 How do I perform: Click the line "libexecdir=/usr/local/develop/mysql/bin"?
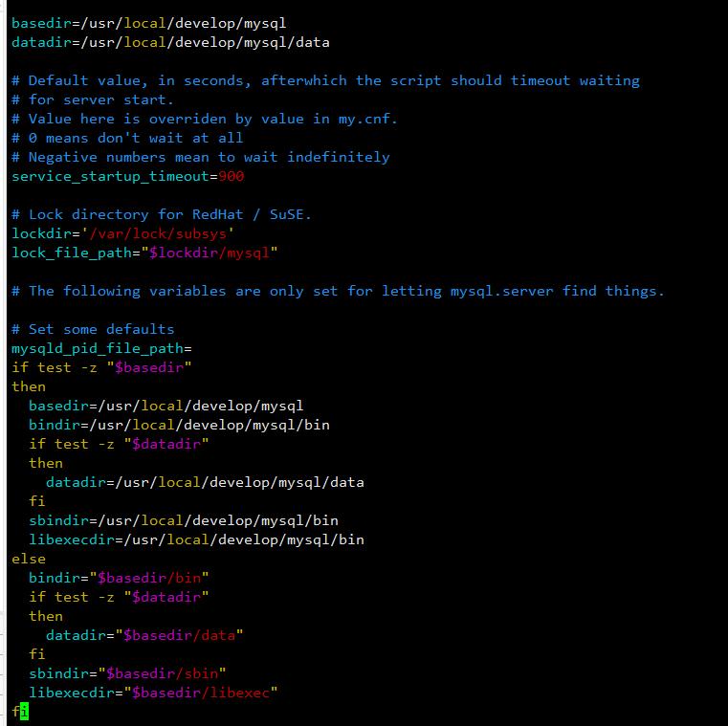(x=196, y=539)
